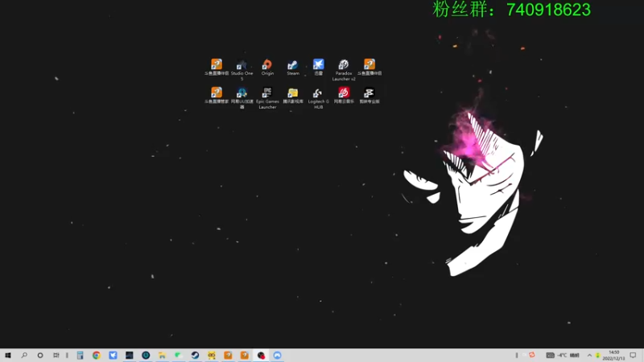Switch to the dark square app on taskbar
The height and width of the screenshot is (362, 644).
click(x=130, y=355)
